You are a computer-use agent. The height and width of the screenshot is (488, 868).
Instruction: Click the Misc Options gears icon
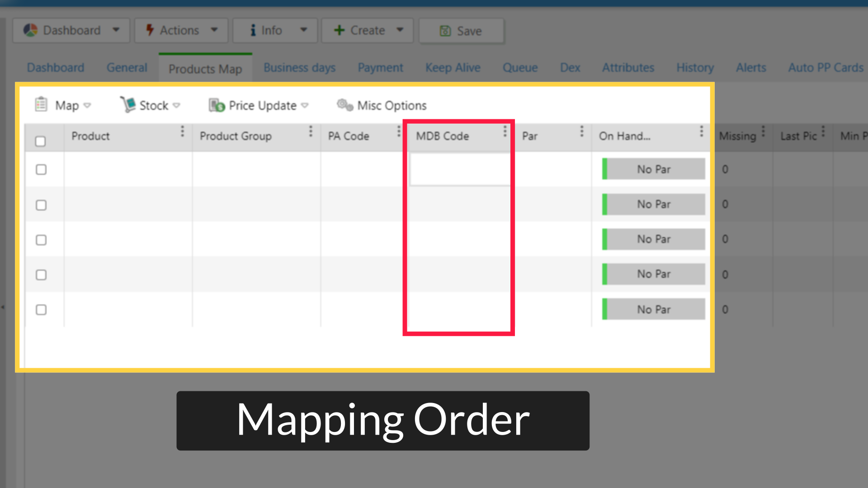[x=344, y=104]
